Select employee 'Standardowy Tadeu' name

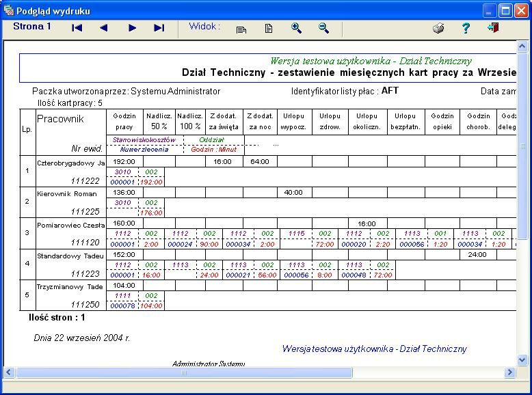[70, 256]
